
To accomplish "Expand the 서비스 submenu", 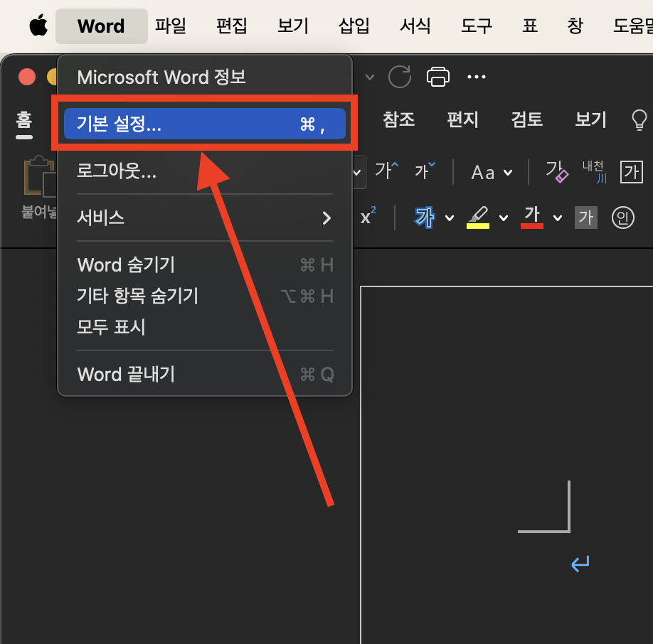I will [x=204, y=218].
